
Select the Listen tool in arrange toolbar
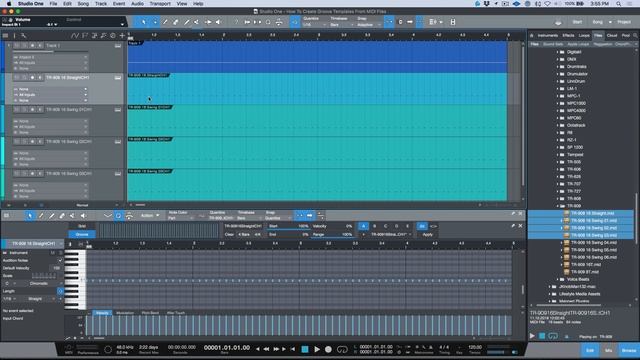[218, 22]
